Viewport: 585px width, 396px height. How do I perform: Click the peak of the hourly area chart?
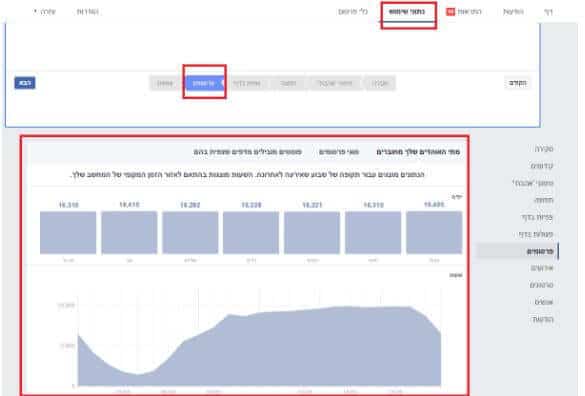(347, 307)
